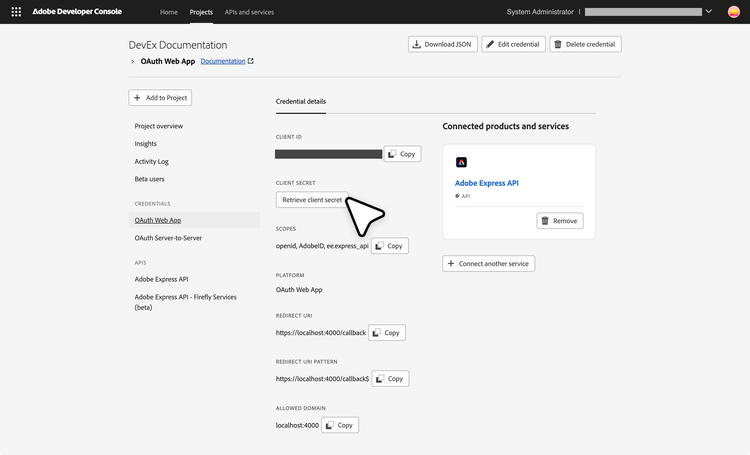The image size is (750, 455).
Task: Click the Edit credential button
Action: point(513,44)
